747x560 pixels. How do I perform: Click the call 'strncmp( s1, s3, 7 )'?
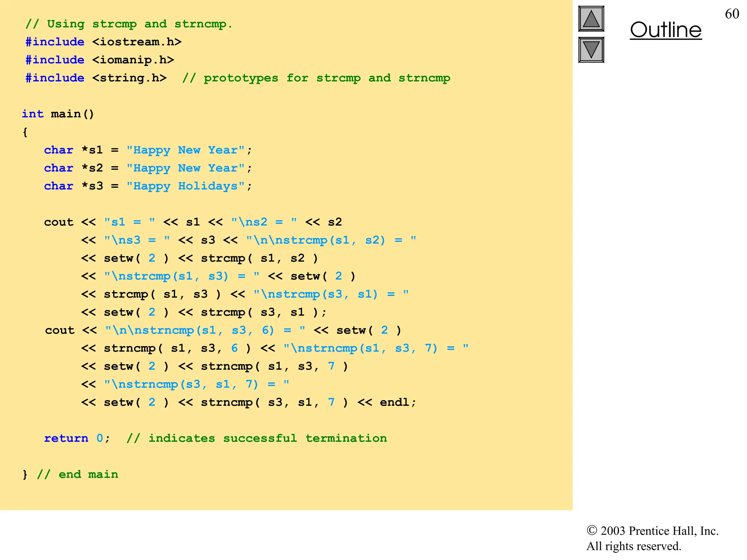(275, 366)
